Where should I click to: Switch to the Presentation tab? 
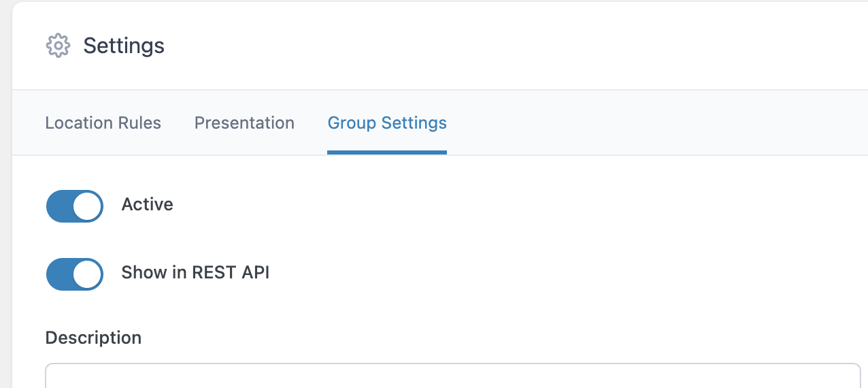point(244,123)
